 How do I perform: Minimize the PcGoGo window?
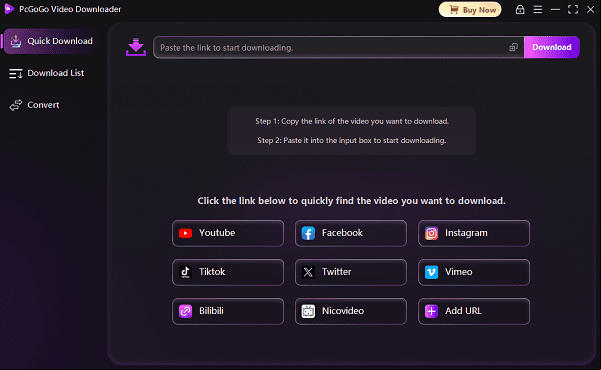tap(555, 10)
